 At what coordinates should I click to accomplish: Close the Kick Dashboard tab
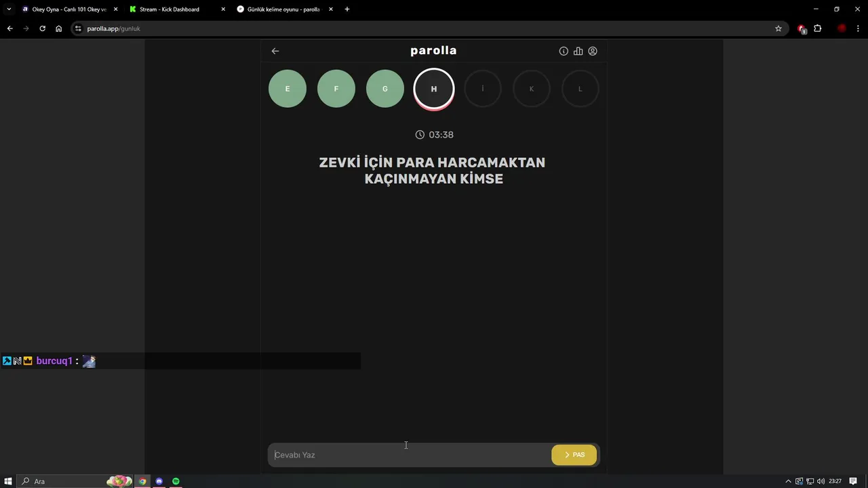click(223, 9)
